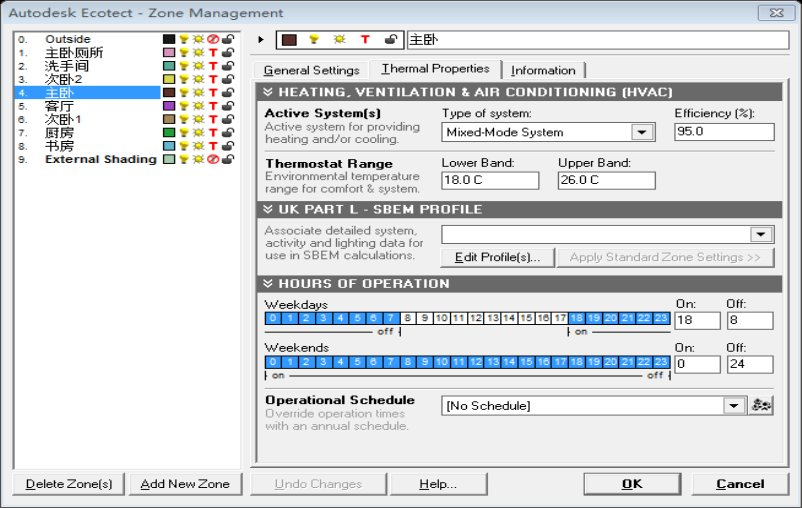Toggle the lock icon for 次卧1 zone
The height and width of the screenshot is (508, 802).
point(228,119)
